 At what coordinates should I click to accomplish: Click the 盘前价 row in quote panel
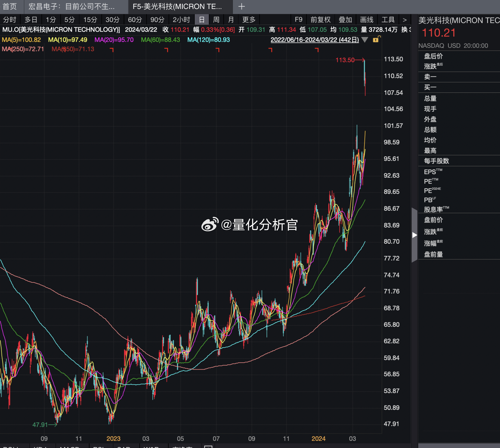point(459,220)
